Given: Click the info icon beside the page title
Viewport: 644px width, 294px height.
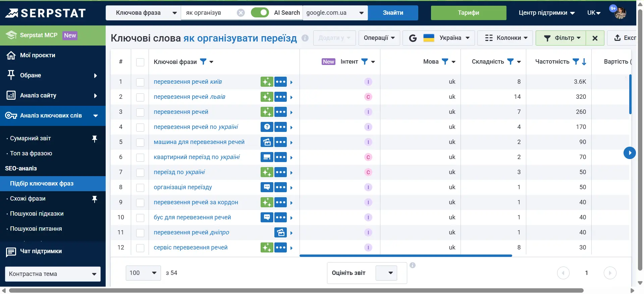Looking at the screenshot, I should [305, 38].
